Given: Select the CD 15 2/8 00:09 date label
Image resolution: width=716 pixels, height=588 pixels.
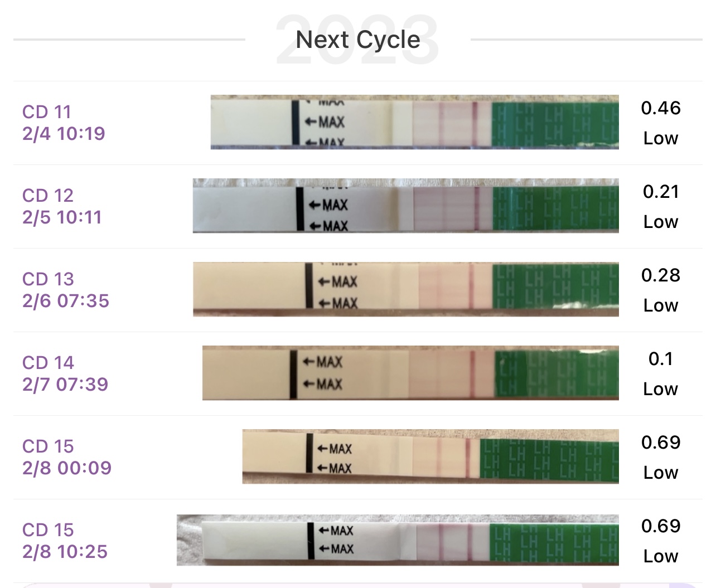Looking at the screenshot, I should click(x=66, y=457).
